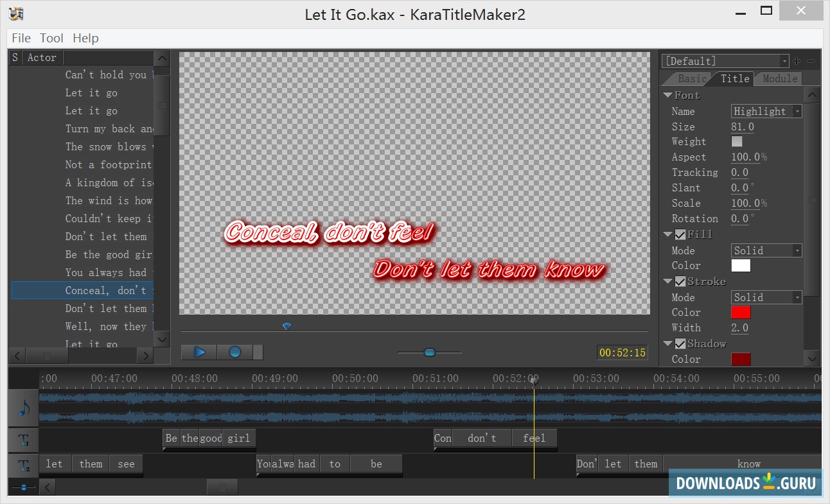Select the T1 title track icon
830x504 pixels.
coord(24,440)
